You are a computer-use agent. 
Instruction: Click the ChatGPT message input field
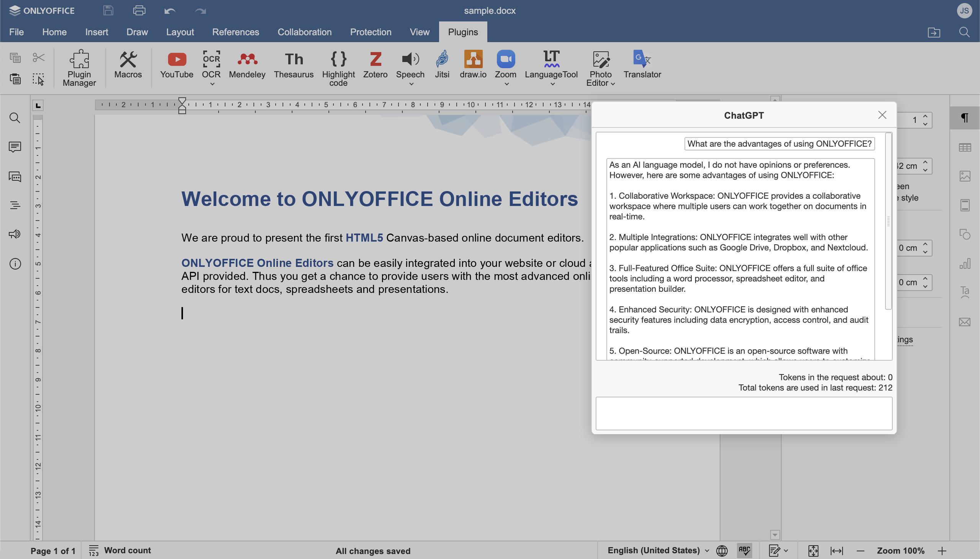coord(743,414)
